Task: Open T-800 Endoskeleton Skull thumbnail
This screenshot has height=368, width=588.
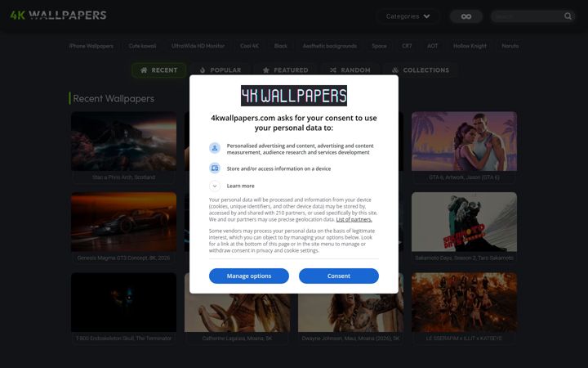Action: (x=124, y=303)
